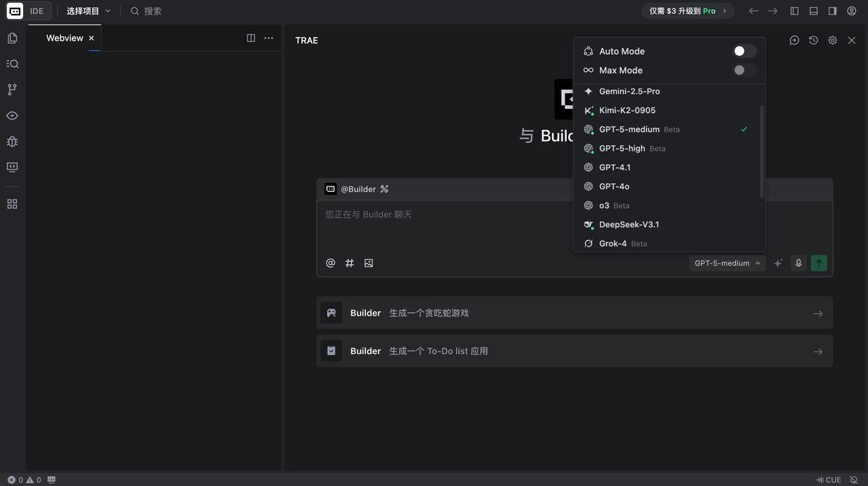Click the # context icon in chat

[x=349, y=263]
